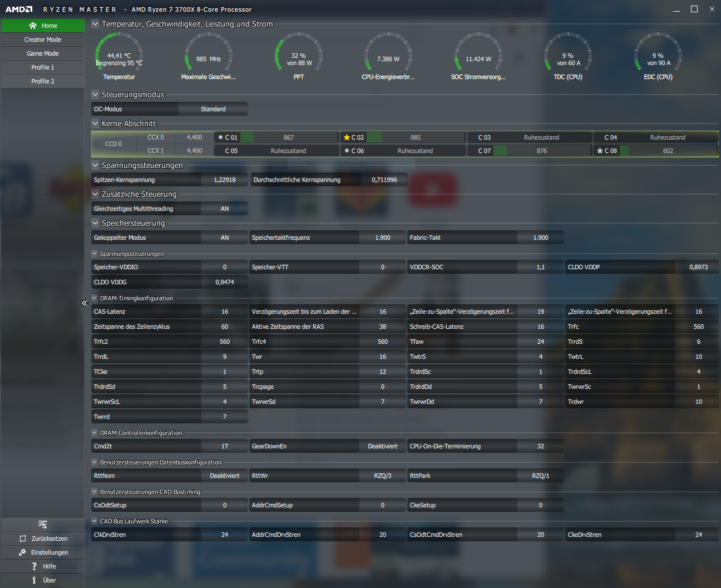Click the white star on core C 08
Screen dimensions: 721x588
(x=600, y=151)
